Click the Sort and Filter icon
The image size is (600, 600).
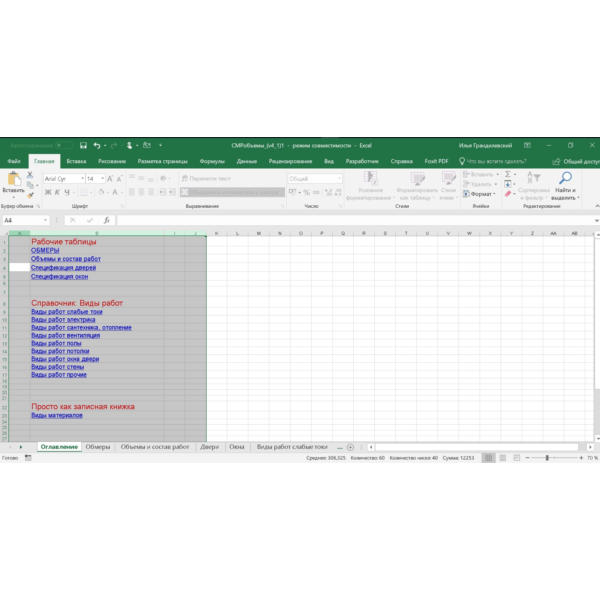(533, 178)
